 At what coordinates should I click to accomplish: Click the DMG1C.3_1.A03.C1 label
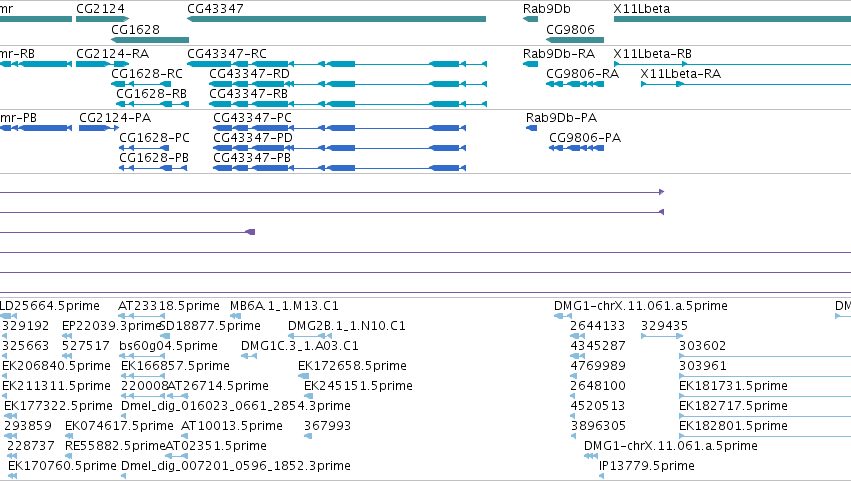coord(300,346)
